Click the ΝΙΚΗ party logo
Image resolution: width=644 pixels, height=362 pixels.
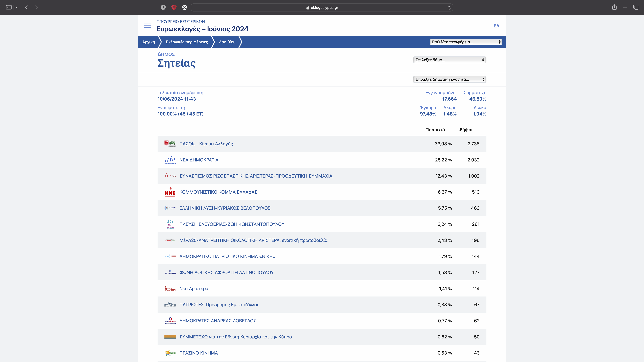170,256
